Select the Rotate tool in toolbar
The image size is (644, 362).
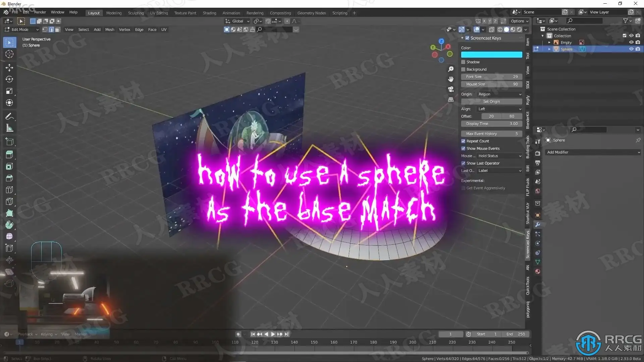[x=9, y=79]
